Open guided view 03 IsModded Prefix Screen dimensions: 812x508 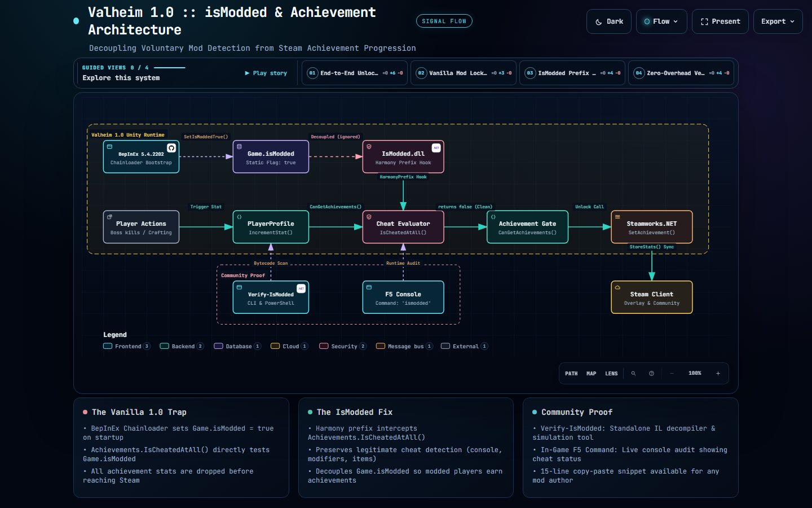[572, 73]
